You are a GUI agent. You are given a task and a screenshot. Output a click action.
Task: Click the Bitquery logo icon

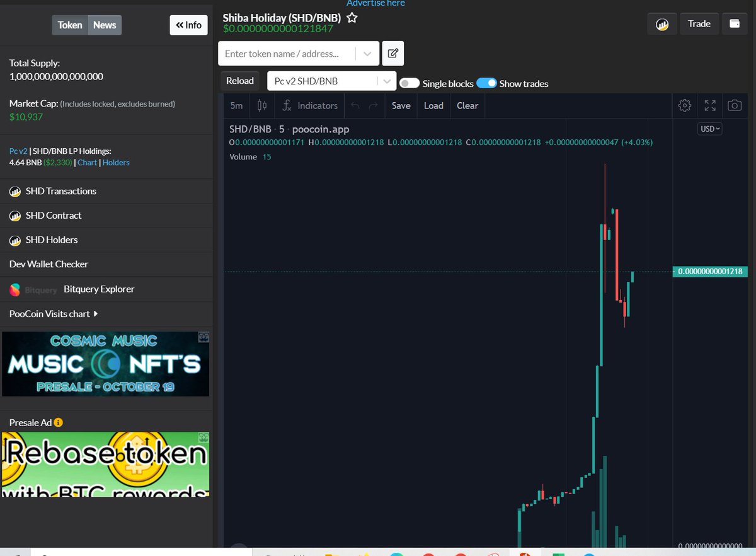[15, 289]
